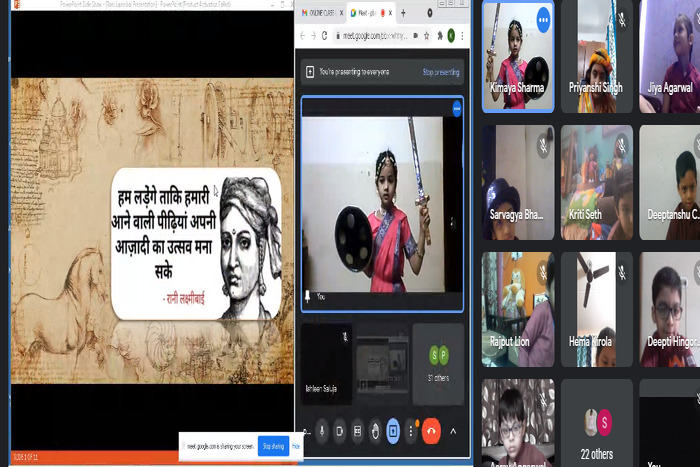This screenshot has height=467, width=700.
Task: Expand the up-chevron panel in Meet
Action: click(453, 431)
